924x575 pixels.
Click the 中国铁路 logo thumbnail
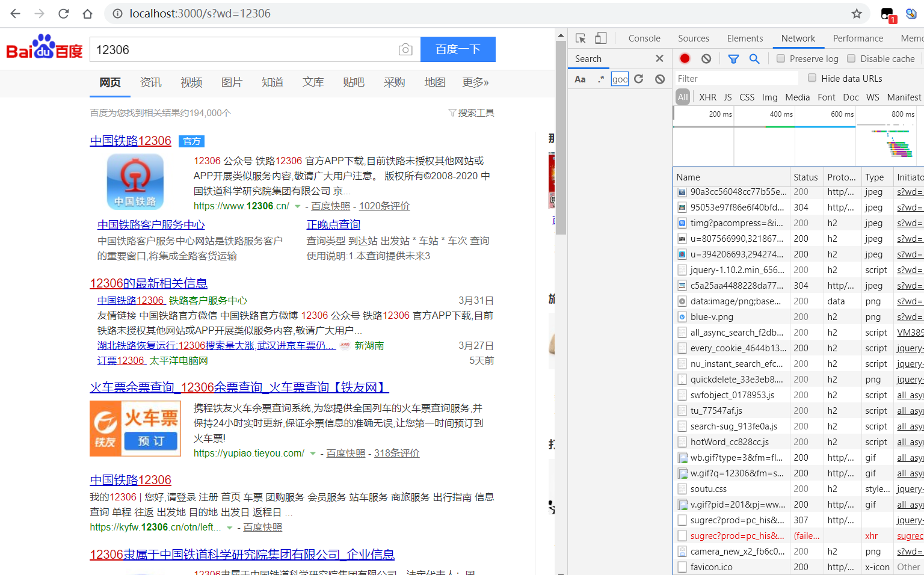[135, 182]
